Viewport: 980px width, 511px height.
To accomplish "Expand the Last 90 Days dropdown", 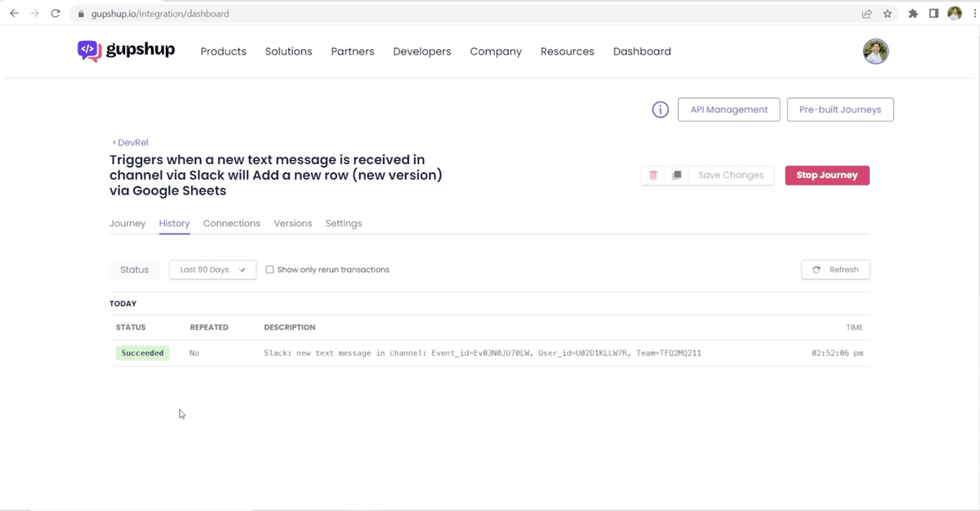I will [212, 269].
